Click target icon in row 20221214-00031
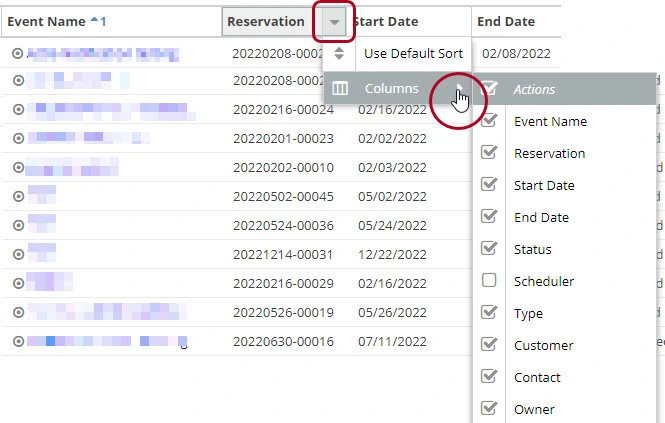This screenshot has height=423, width=665. click(18, 254)
